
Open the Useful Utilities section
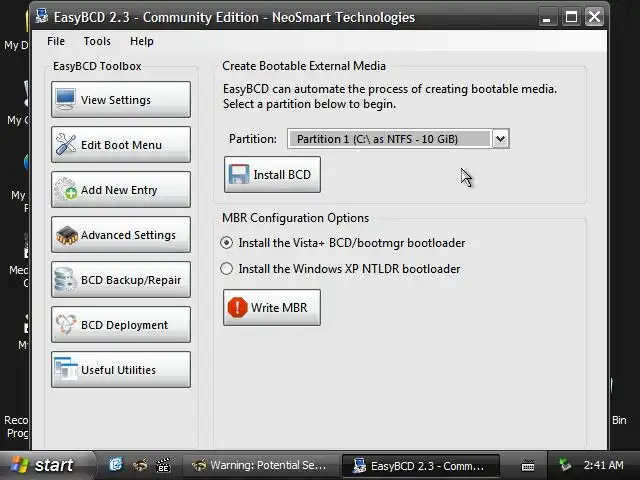click(x=121, y=369)
